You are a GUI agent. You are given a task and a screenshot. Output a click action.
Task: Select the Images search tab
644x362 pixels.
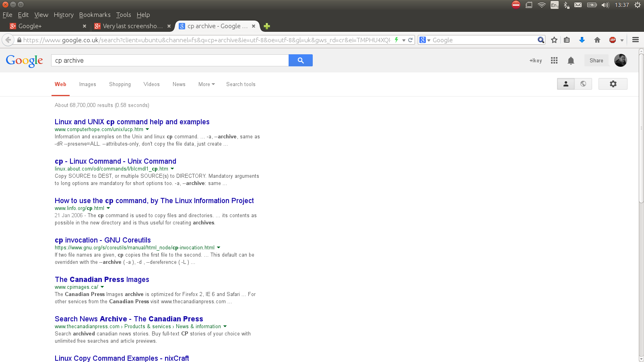pyautogui.click(x=87, y=84)
